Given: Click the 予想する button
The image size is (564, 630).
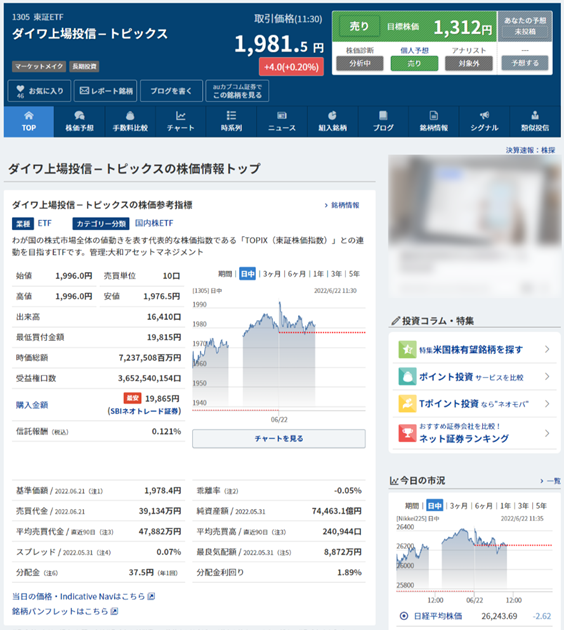Looking at the screenshot, I should [x=525, y=63].
